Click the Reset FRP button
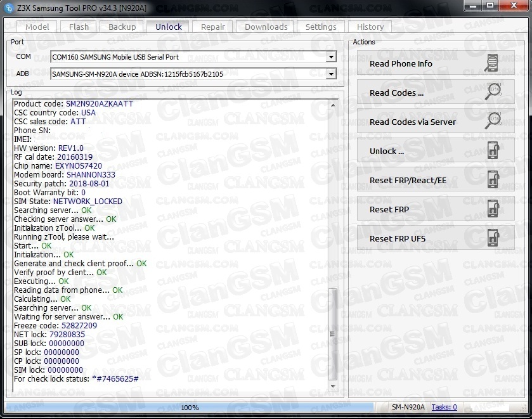The image size is (532, 419). coord(436,209)
